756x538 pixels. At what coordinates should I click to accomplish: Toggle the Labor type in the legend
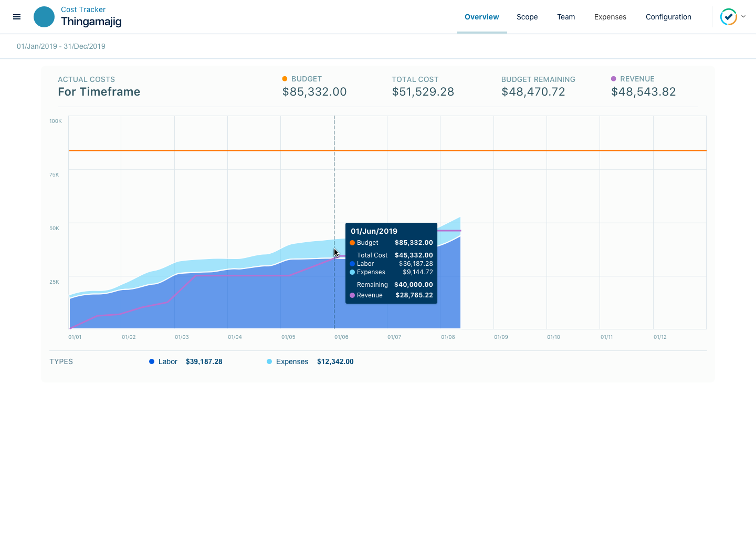[x=168, y=361]
